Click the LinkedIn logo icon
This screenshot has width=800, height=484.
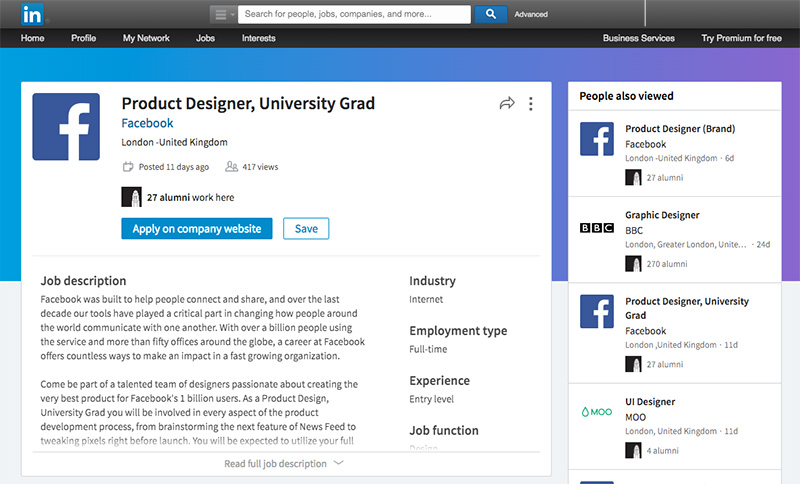pos(32,14)
